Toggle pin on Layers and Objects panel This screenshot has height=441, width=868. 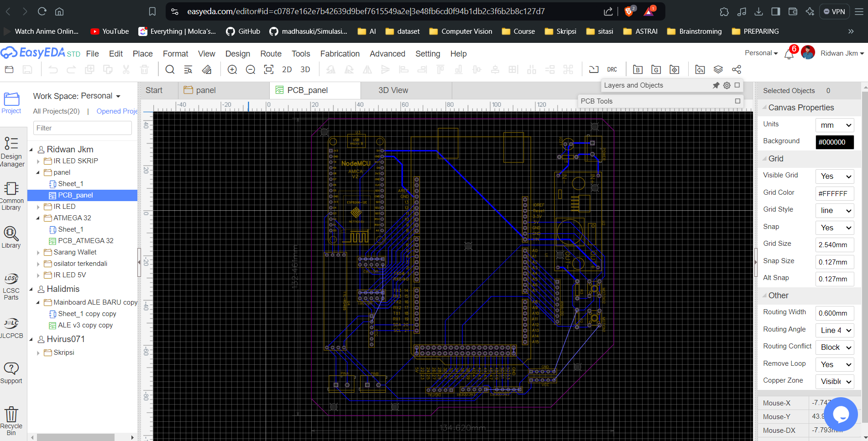pos(716,85)
